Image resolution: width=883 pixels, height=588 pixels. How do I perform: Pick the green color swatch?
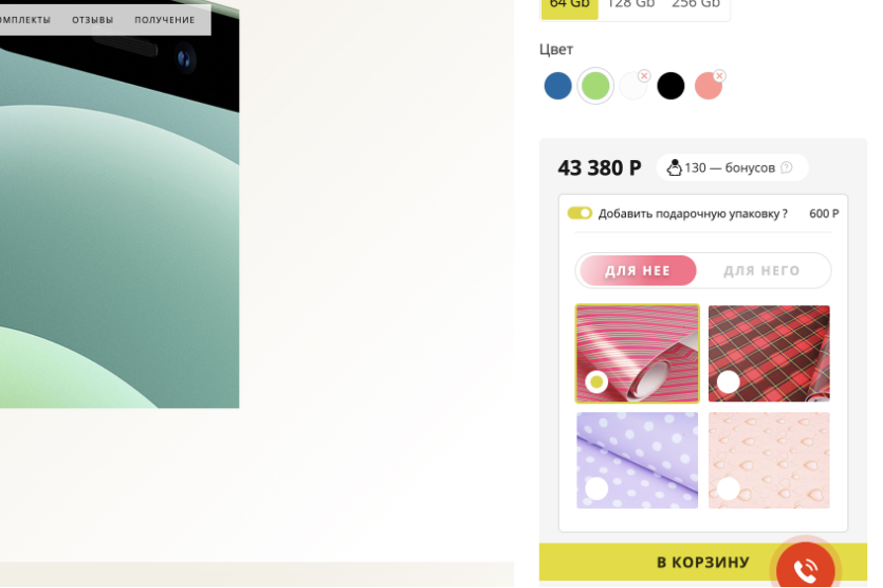pos(595,86)
